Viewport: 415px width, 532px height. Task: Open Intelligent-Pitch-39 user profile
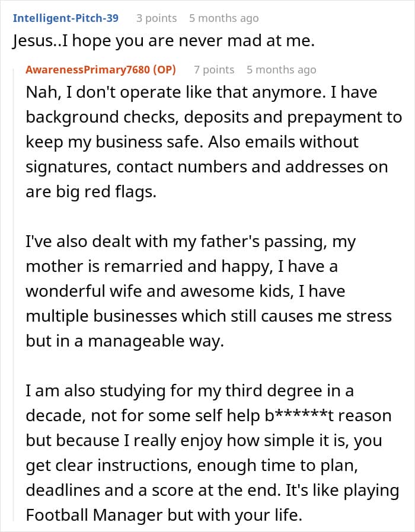click(x=66, y=18)
